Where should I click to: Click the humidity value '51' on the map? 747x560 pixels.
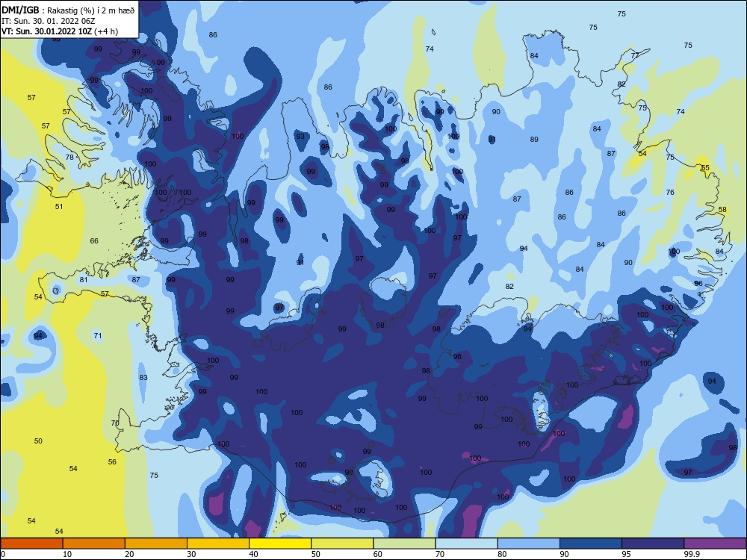click(59, 207)
